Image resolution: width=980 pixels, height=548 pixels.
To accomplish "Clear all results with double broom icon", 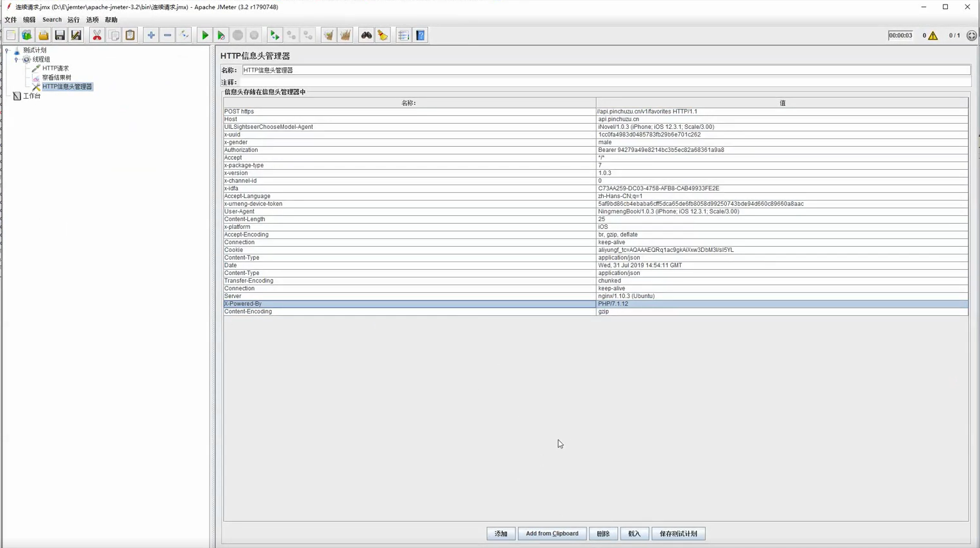I will click(345, 35).
